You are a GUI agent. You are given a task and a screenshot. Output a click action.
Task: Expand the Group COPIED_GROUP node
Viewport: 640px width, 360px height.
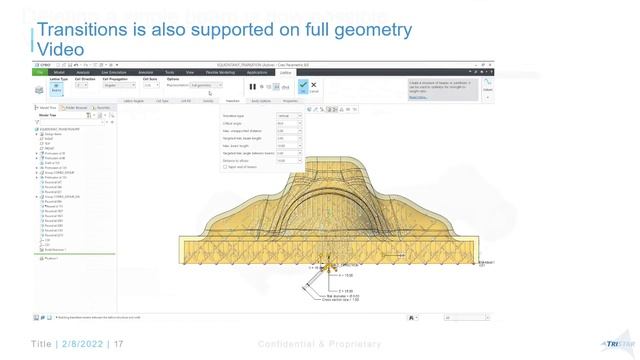[37, 173]
